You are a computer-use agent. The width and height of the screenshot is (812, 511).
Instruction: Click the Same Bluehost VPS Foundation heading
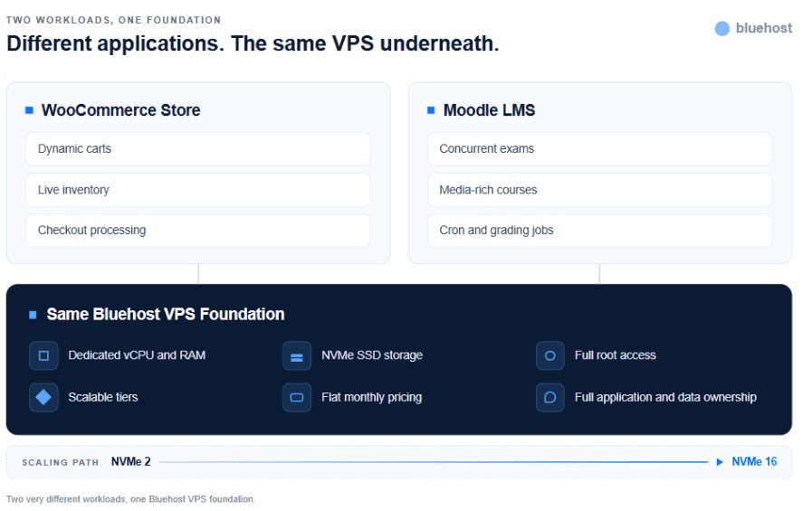point(166,315)
